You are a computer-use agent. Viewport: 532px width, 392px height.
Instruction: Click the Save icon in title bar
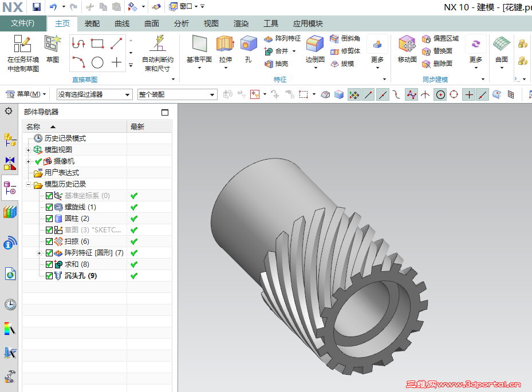point(36,6)
